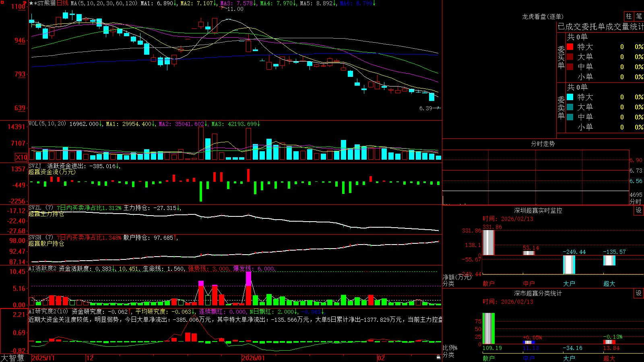Click the 超赢主力持仓 label
This screenshot has height=362, width=644.
(x=46, y=214)
